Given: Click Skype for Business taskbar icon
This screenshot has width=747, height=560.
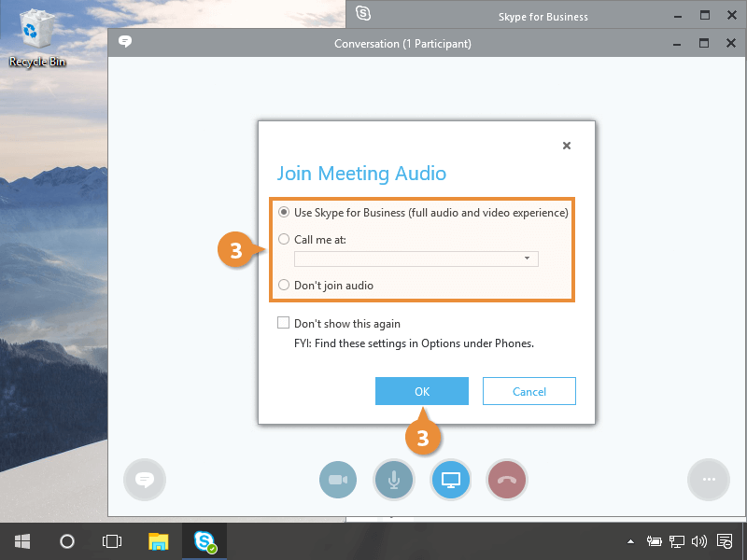Looking at the screenshot, I should click(x=204, y=541).
